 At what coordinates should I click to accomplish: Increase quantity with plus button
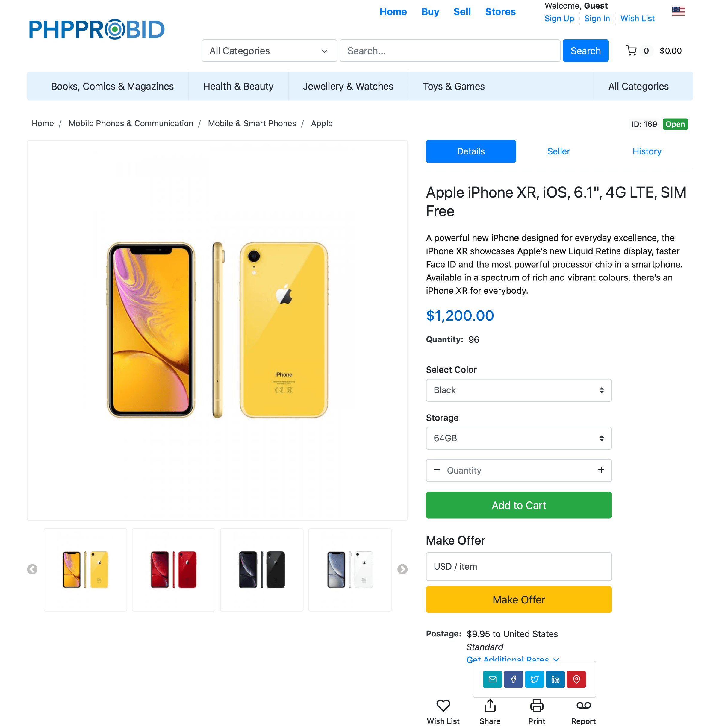[x=601, y=470]
